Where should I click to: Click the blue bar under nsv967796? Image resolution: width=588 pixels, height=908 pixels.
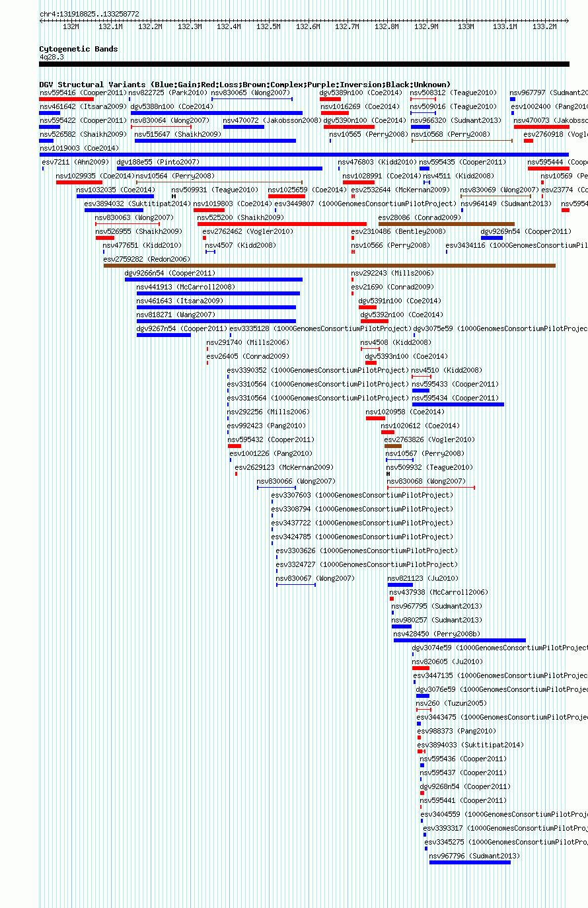click(x=470, y=862)
